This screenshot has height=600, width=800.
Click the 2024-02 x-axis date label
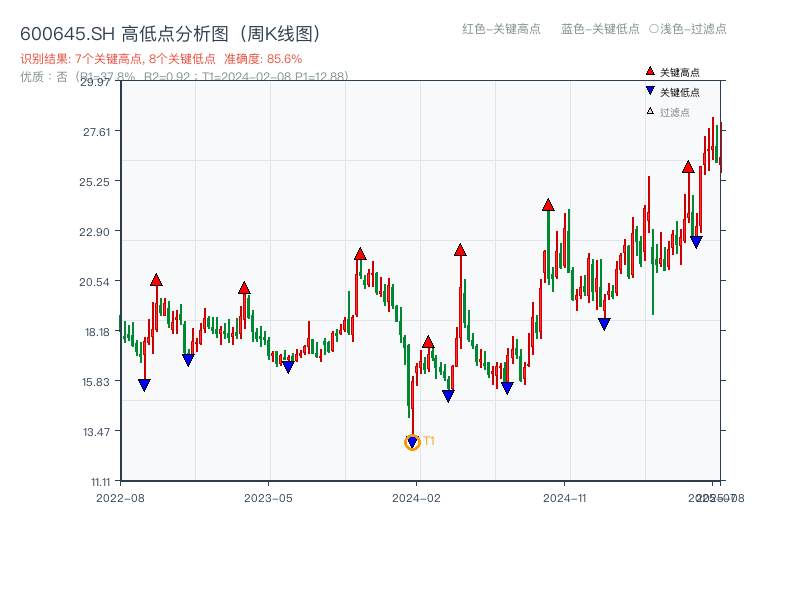click(x=416, y=498)
